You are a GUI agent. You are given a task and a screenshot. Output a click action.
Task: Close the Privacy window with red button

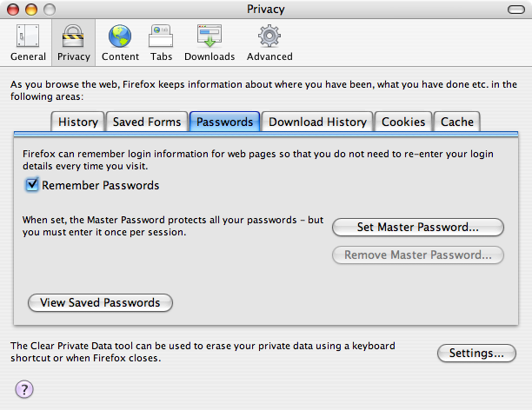11,9
